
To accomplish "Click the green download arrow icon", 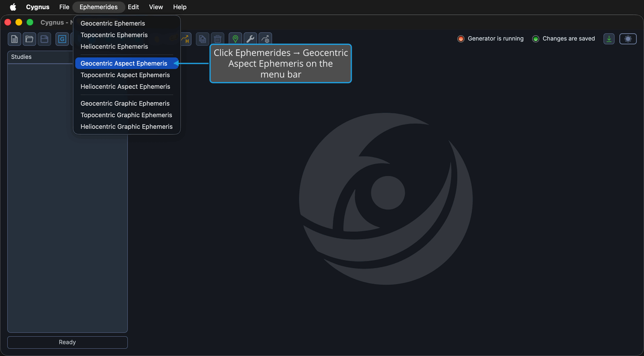I will 609,39.
